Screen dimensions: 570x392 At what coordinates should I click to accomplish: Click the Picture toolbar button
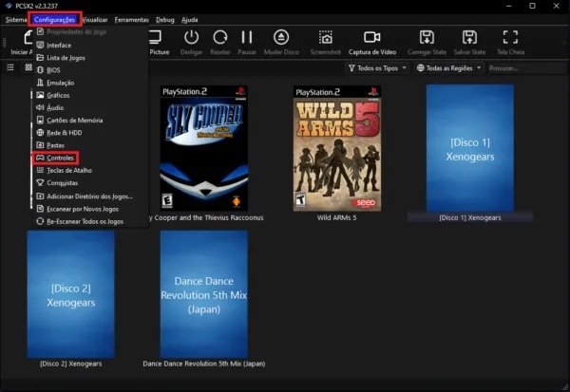pyautogui.click(x=160, y=42)
